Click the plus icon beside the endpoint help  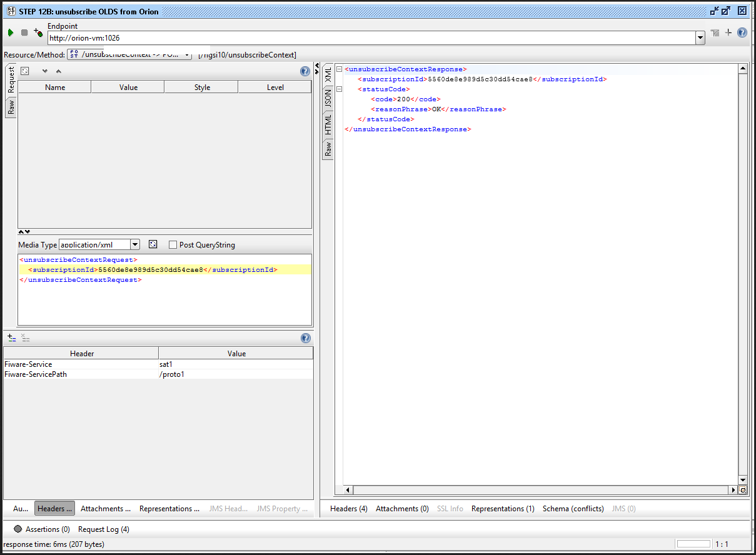click(x=728, y=32)
